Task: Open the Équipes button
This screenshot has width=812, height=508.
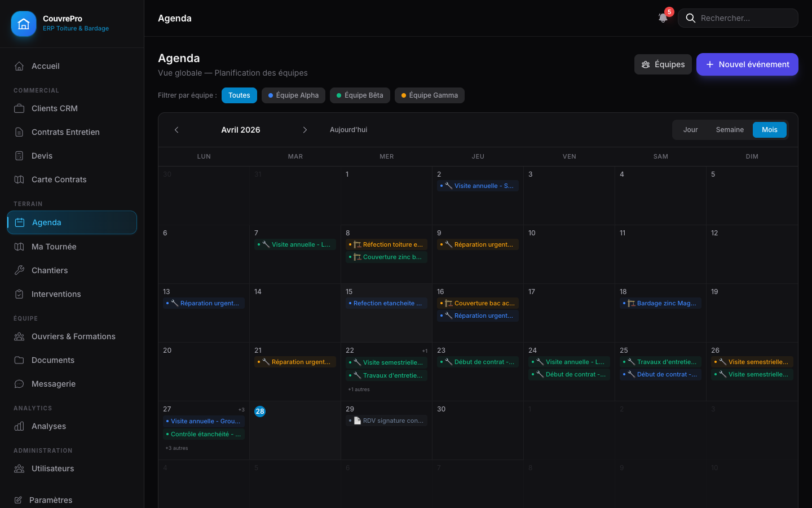Action: (x=663, y=64)
